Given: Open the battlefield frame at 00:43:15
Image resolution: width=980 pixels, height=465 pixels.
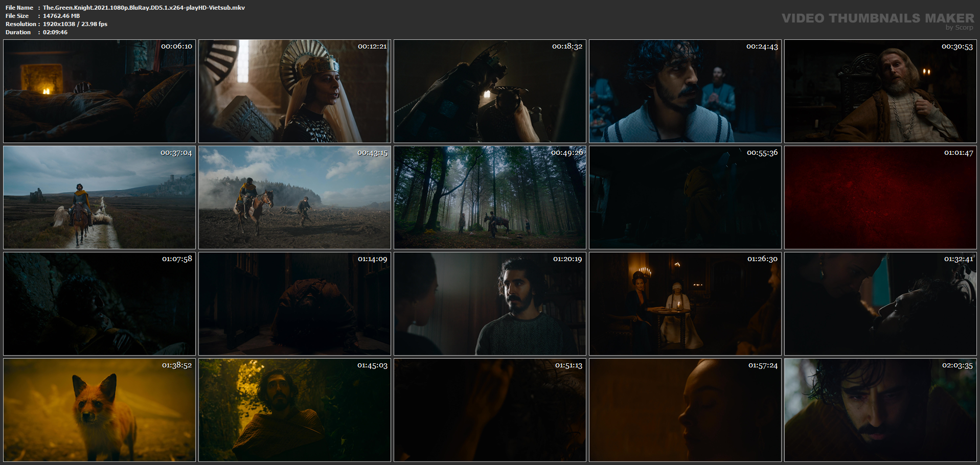Looking at the screenshot, I should [x=295, y=198].
